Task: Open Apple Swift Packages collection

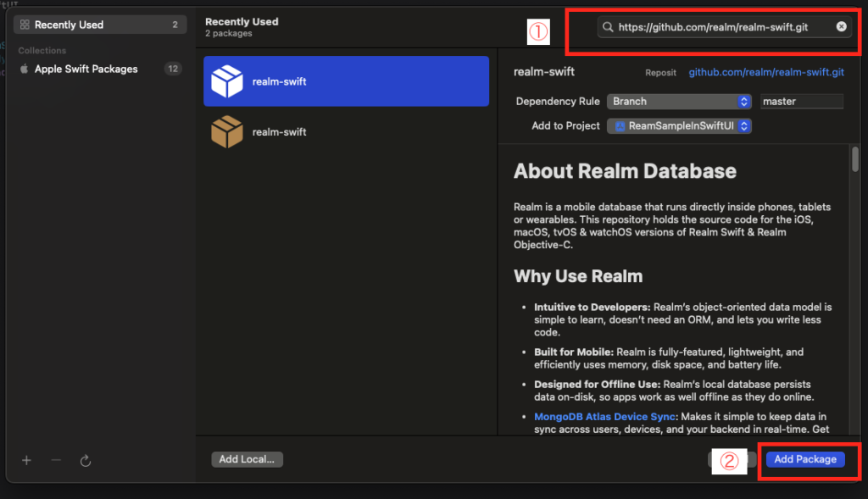Action: [x=86, y=69]
